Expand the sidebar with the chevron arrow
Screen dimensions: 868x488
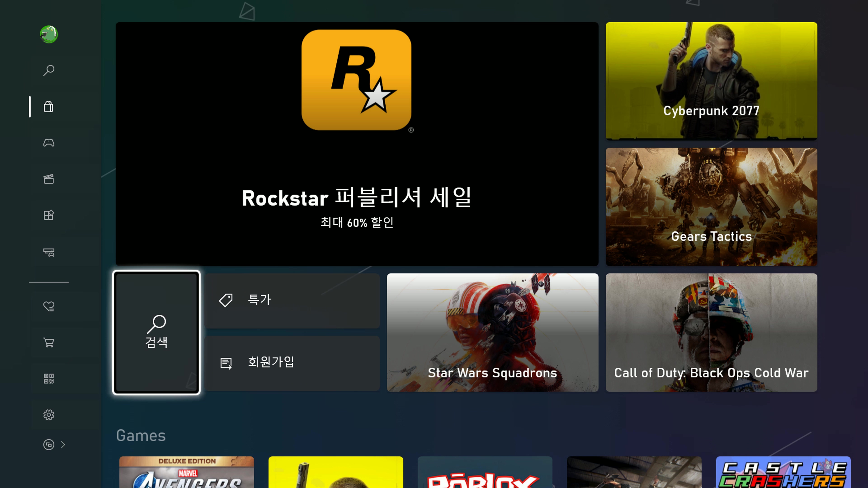coord(63,445)
